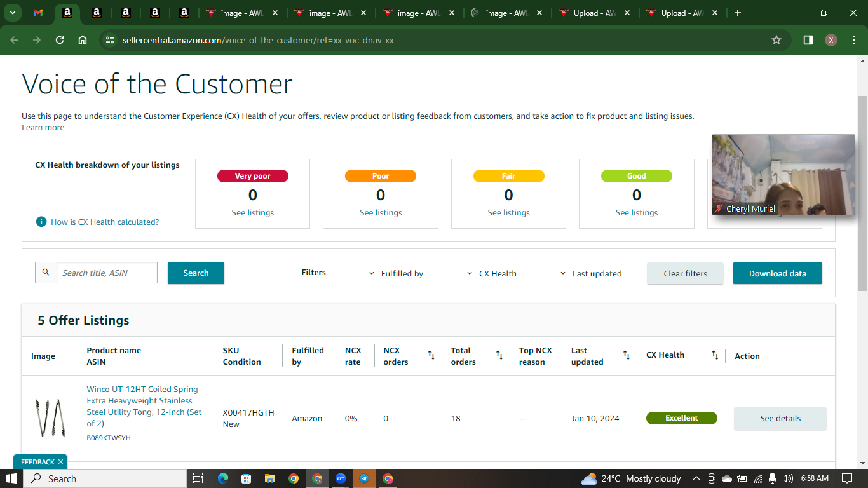
Task: Click Cheryl Muriel's video thumbnail
Action: coord(783,174)
